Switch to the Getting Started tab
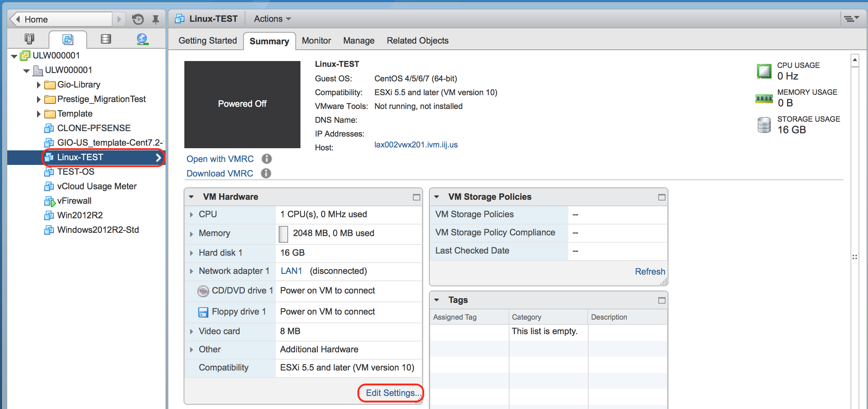 208,41
